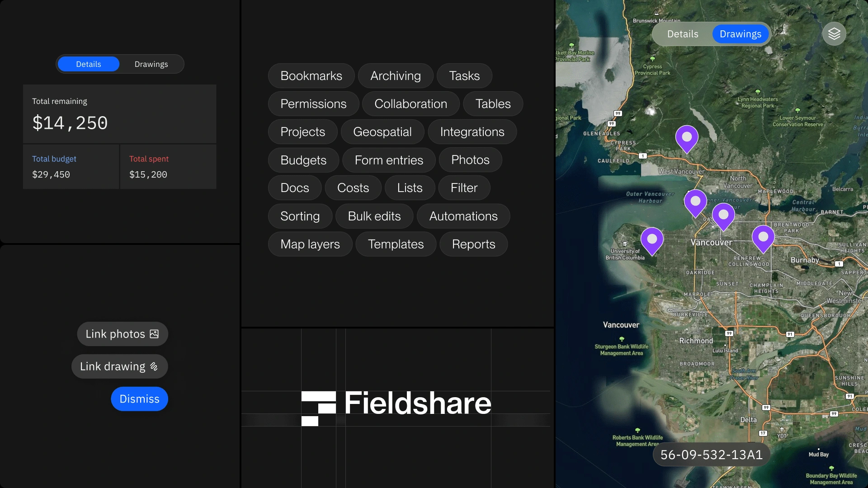Click the map pin near University of British Columbia
Screen dimensions: 868x488
pyautogui.click(x=652, y=239)
